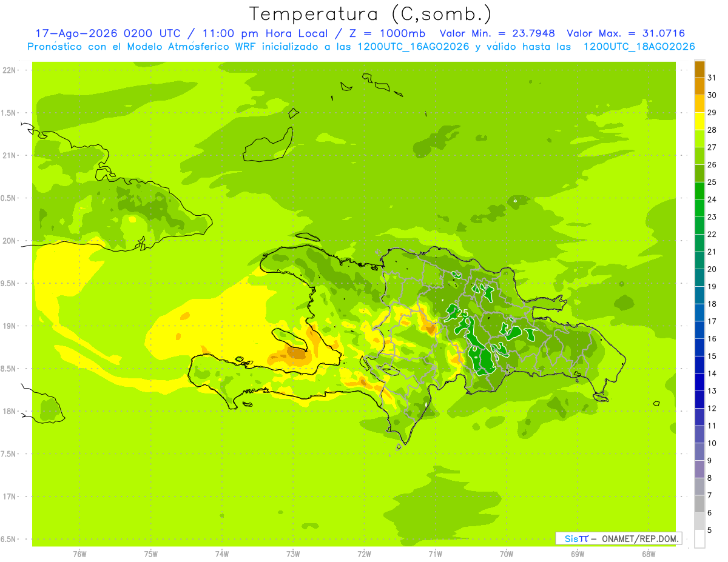Viewport: 728px width, 562px height.
Task: Click the '75W' longitude axis label
Action: pyautogui.click(x=151, y=554)
